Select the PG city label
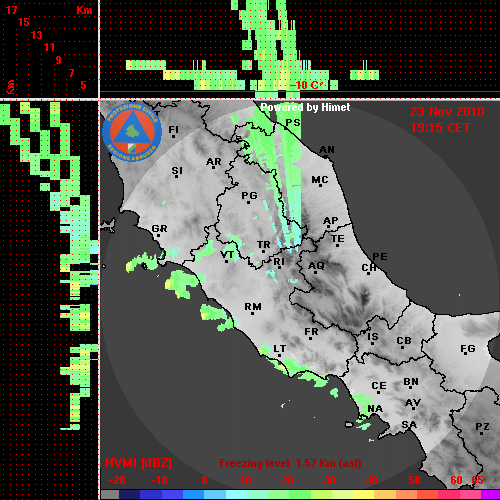Image resolution: width=500 pixels, height=500 pixels. click(x=249, y=195)
